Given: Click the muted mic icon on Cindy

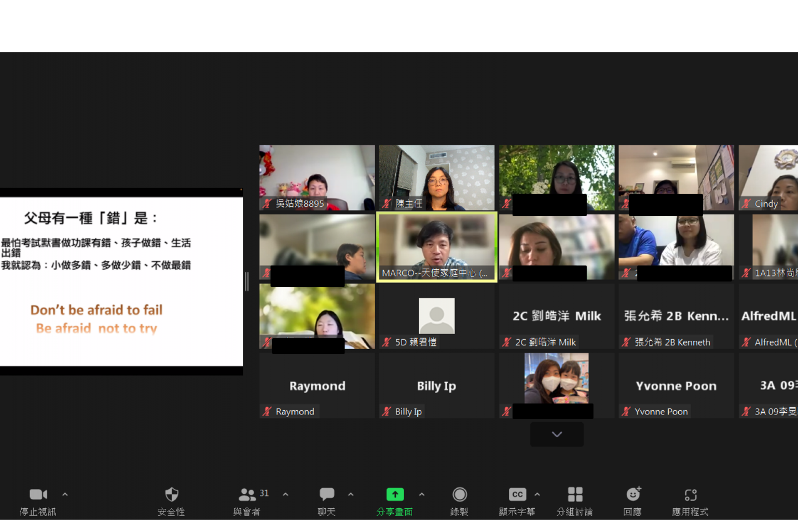Looking at the screenshot, I should [746, 204].
